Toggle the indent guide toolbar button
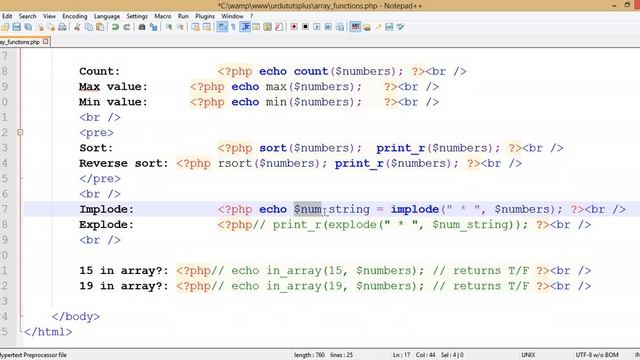The height and width of the screenshot is (360, 640). point(245,27)
